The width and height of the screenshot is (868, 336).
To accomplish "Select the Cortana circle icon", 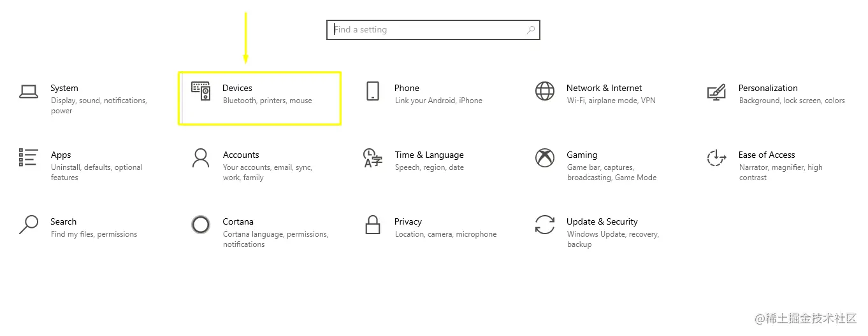I will click(201, 225).
